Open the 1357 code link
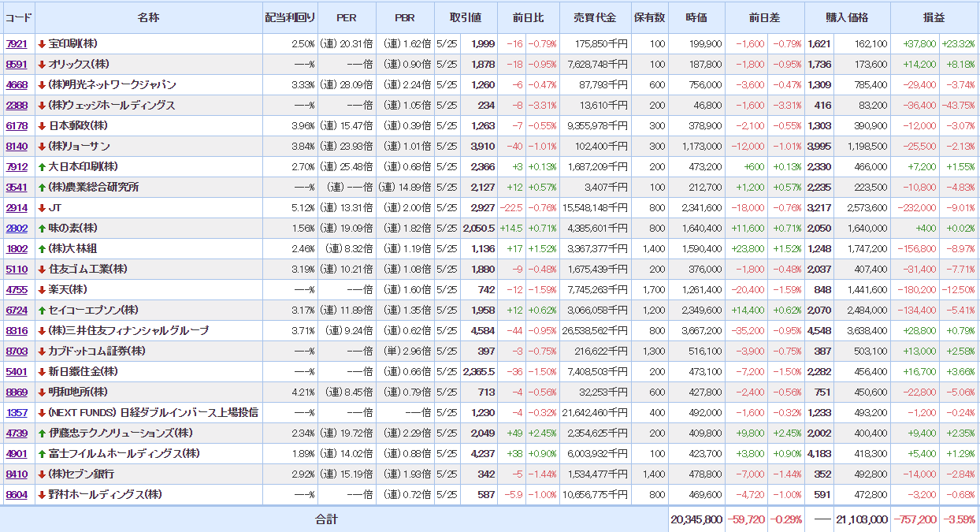980x532 pixels. [x=17, y=413]
